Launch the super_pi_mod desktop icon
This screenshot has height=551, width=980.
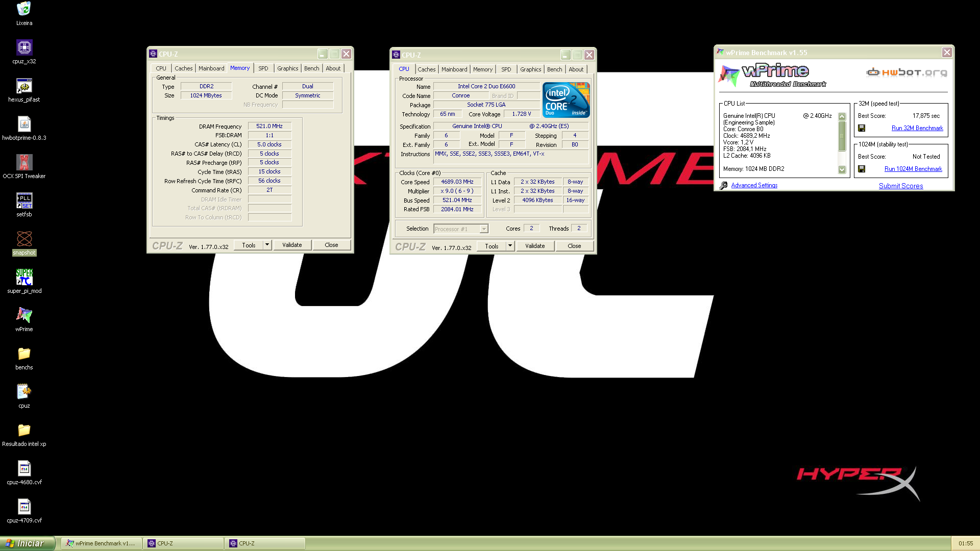pyautogui.click(x=24, y=277)
